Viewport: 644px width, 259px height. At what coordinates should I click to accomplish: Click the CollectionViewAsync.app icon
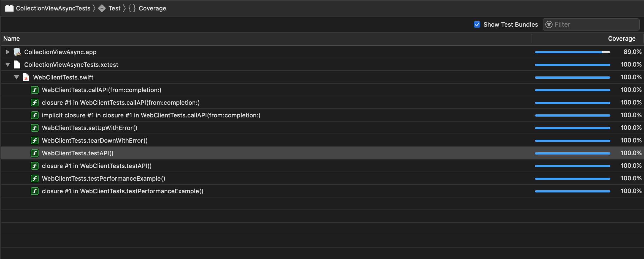click(x=17, y=52)
